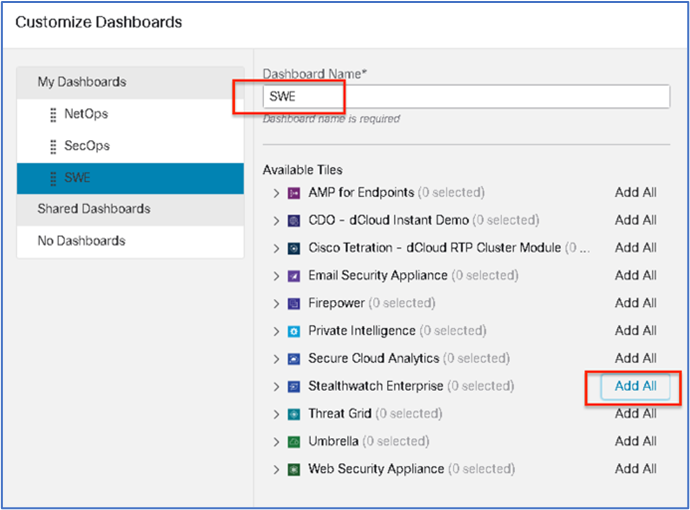Screen dimensions: 690x510
Task: Click the Email Security Appliance icon
Action: (294, 276)
